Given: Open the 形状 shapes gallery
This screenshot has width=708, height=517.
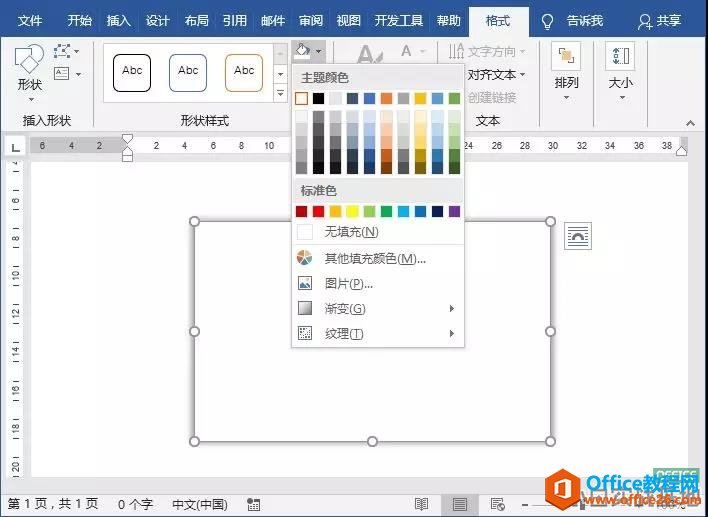Looking at the screenshot, I should click(29, 72).
